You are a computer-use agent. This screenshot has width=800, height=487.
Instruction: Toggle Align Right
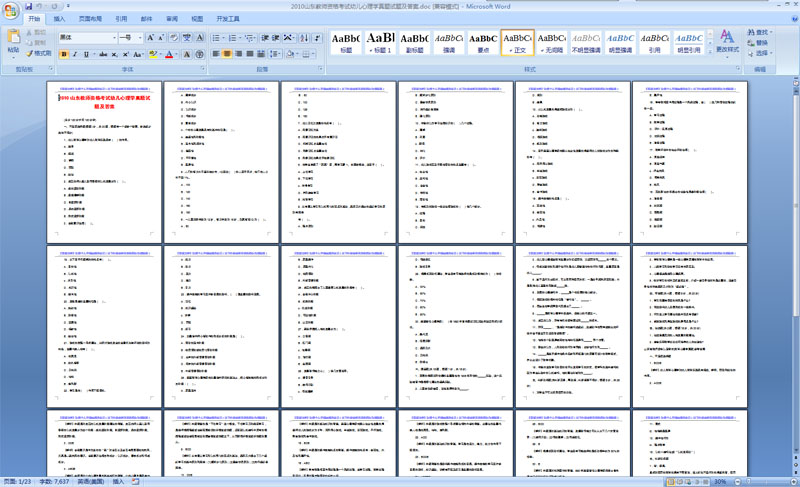[238, 54]
